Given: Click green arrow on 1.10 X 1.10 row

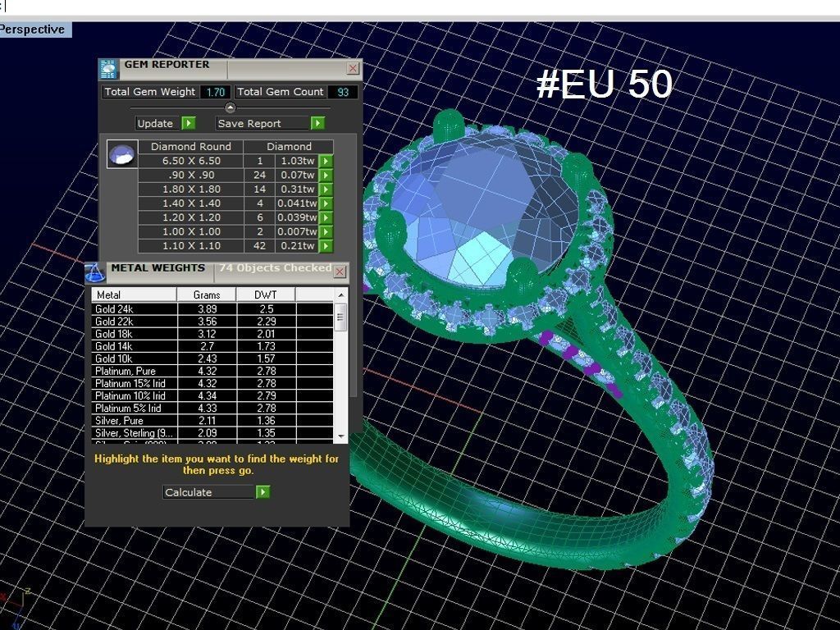Looking at the screenshot, I should pos(326,246).
